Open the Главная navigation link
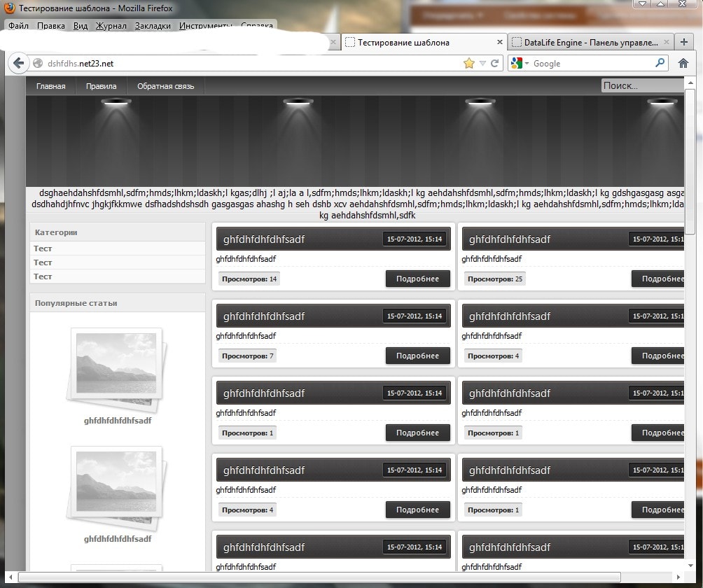703x588 pixels. coord(50,86)
